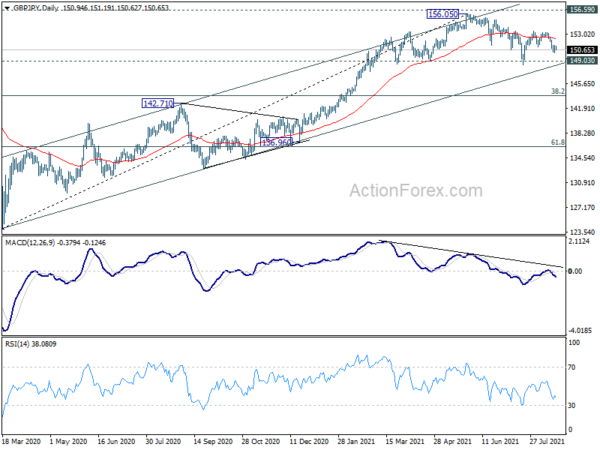This screenshot has height=450, width=600.
Task: Click the MACD(12,26,9) indicator label
Action: pyautogui.click(x=30, y=243)
